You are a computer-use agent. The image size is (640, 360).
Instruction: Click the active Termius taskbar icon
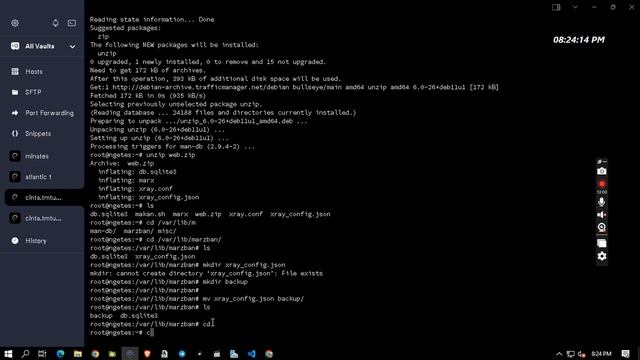[x=130, y=354]
